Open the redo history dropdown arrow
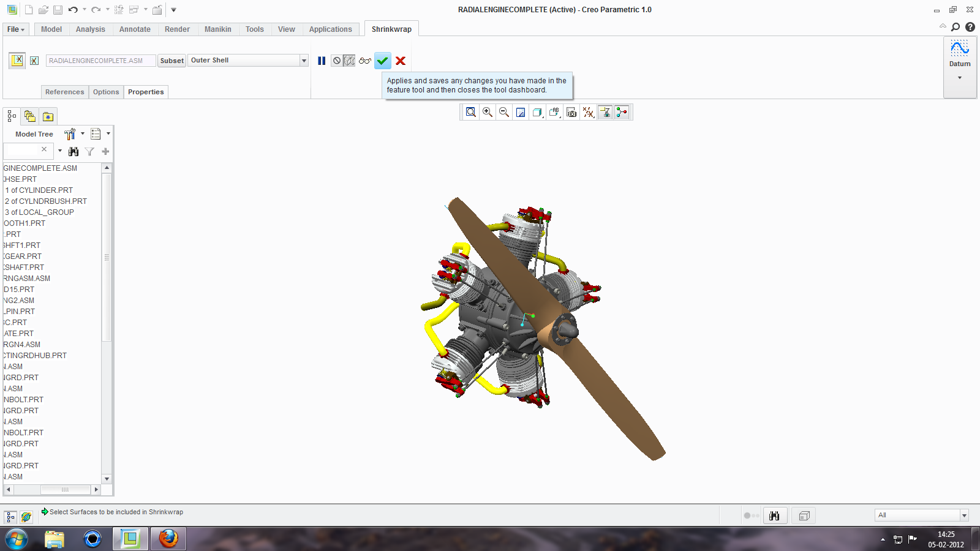This screenshot has width=980, height=551. click(107, 10)
